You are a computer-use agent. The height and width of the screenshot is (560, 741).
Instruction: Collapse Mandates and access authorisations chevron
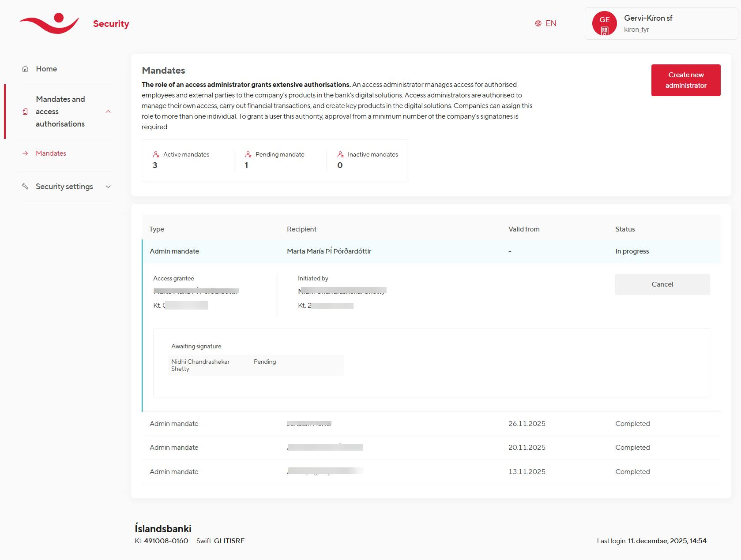(x=108, y=112)
